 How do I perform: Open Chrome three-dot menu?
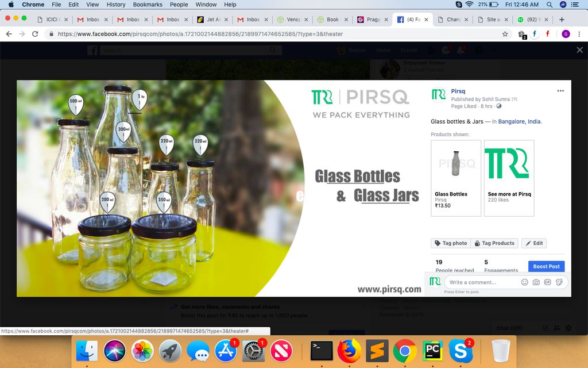click(579, 34)
